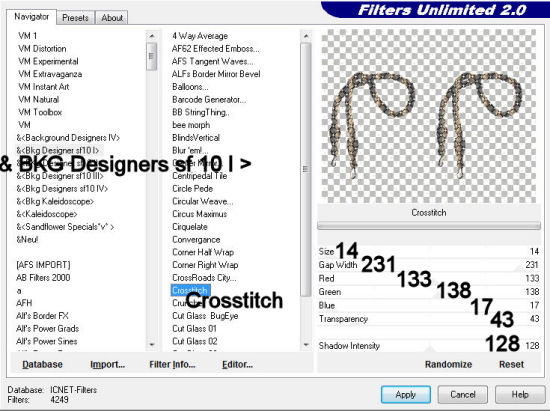Select VM Experimental category
Screen dimensions: 550x411
pos(48,61)
